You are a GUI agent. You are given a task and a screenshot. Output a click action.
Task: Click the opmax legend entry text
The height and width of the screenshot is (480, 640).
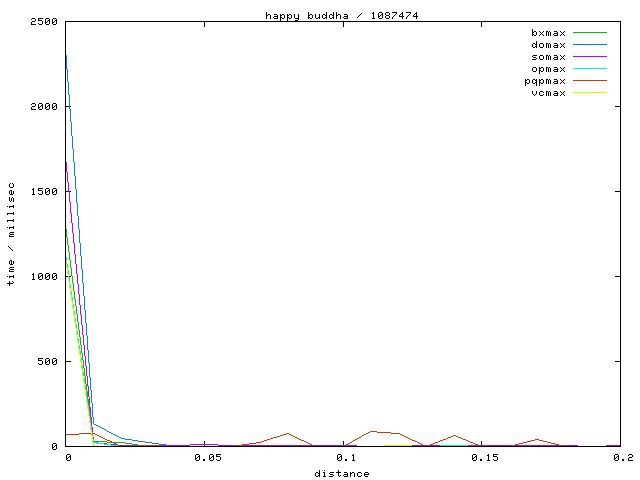pos(548,69)
